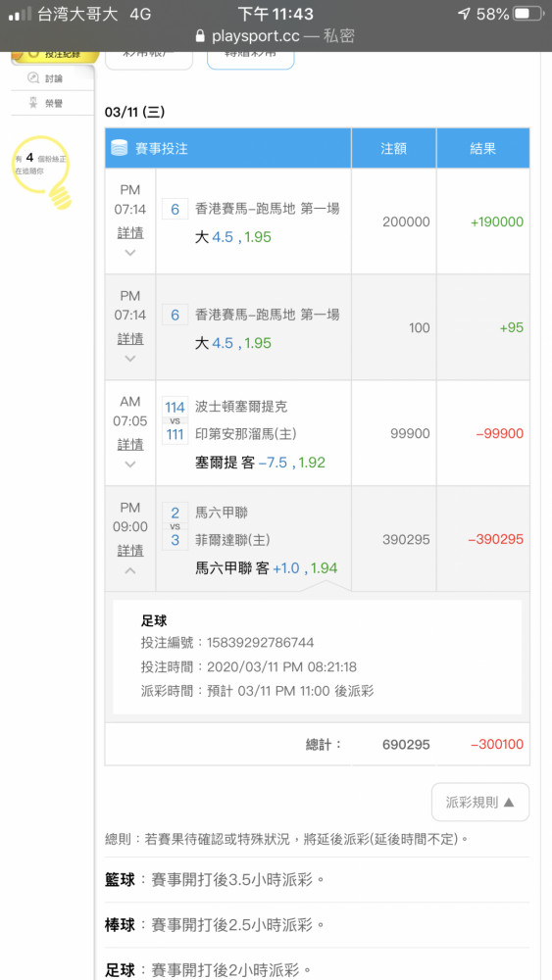Tap the lock icon in address bar
The width and height of the screenshot is (552, 980).
coord(200,36)
